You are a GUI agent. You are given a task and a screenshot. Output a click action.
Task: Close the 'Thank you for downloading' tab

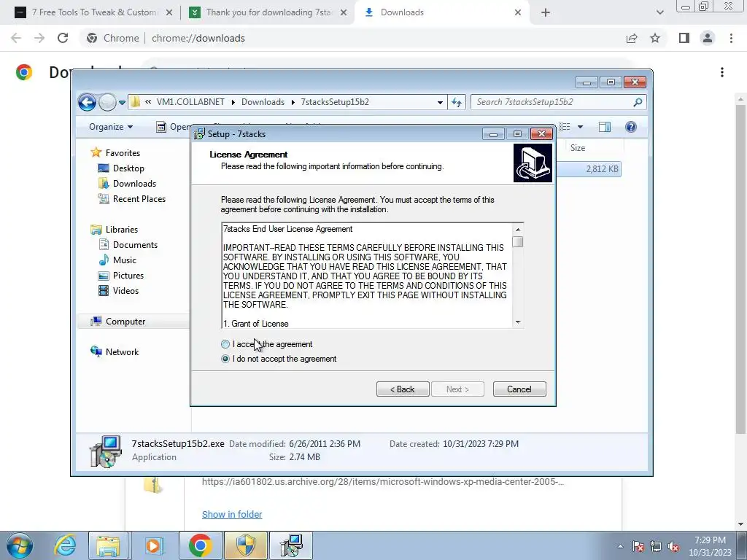coord(344,13)
